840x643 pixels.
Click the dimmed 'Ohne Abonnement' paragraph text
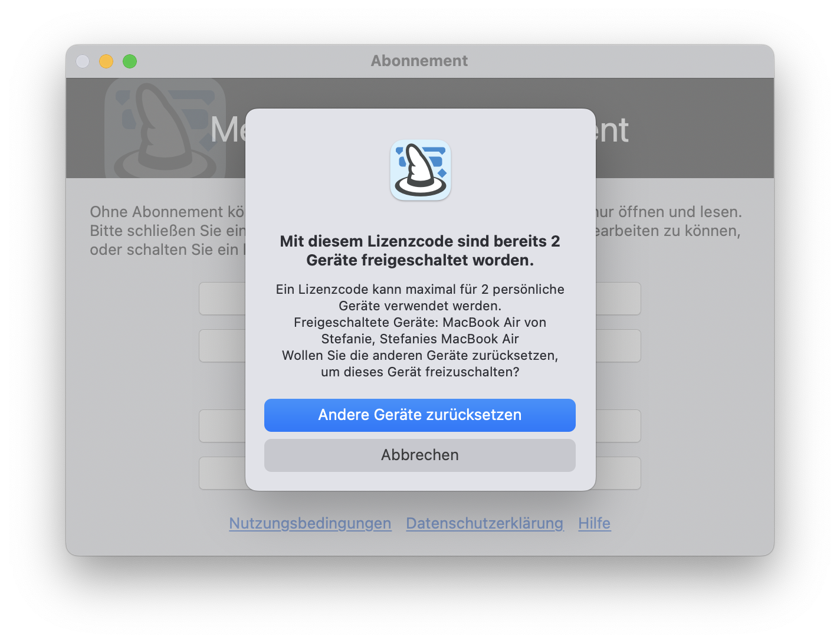click(167, 231)
